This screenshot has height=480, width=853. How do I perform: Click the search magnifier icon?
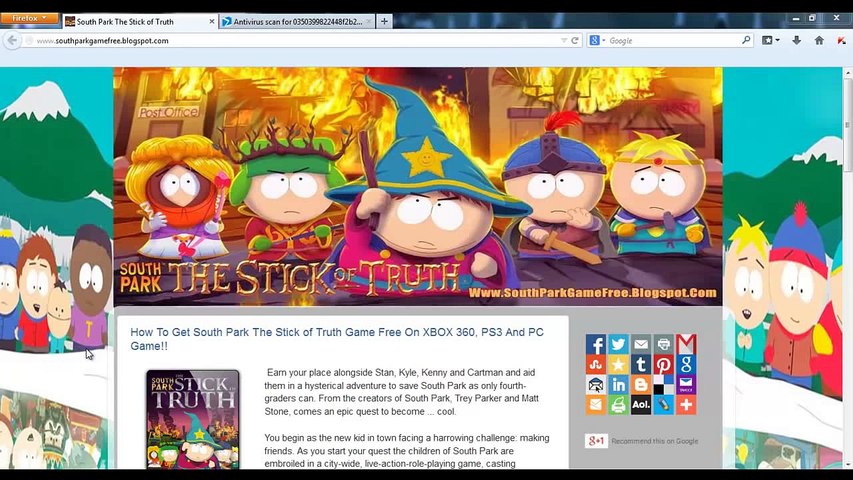click(x=746, y=40)
